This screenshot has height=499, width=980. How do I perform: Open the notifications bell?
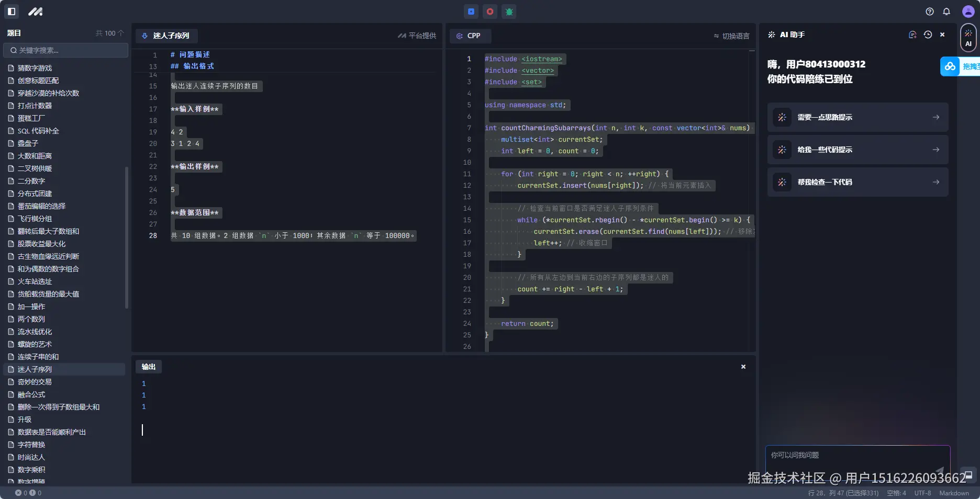point(946,12)
